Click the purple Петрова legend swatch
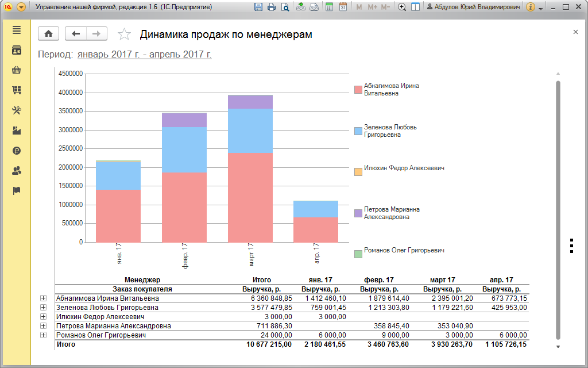588x368 pixels. click(x=358, y=213)
